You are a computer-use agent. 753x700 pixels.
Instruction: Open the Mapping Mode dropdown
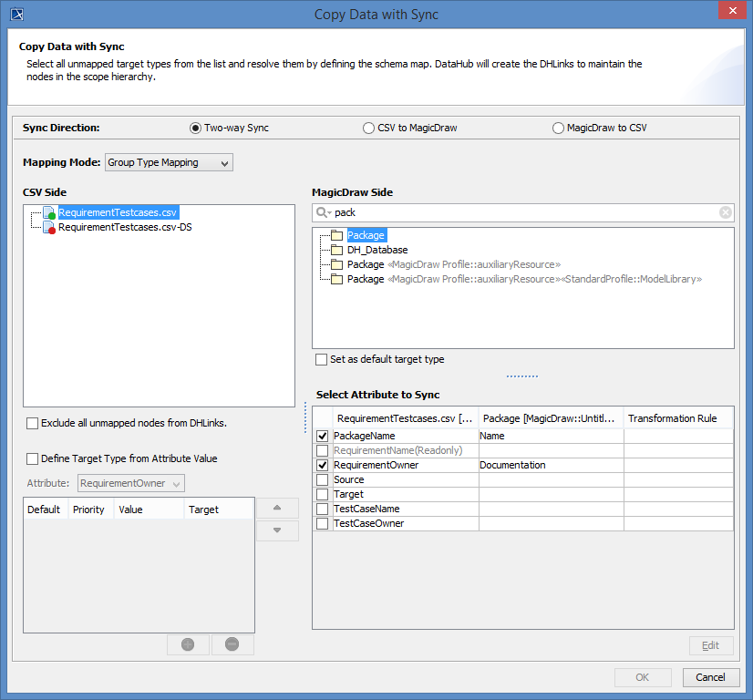170,162
